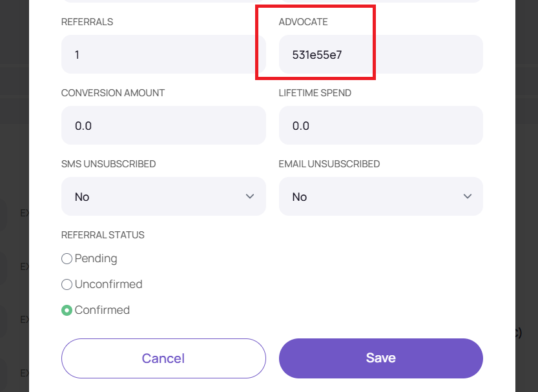
Task: Click the EMAIL UNSUBSCRIBED label
Action: click(329, 164)
